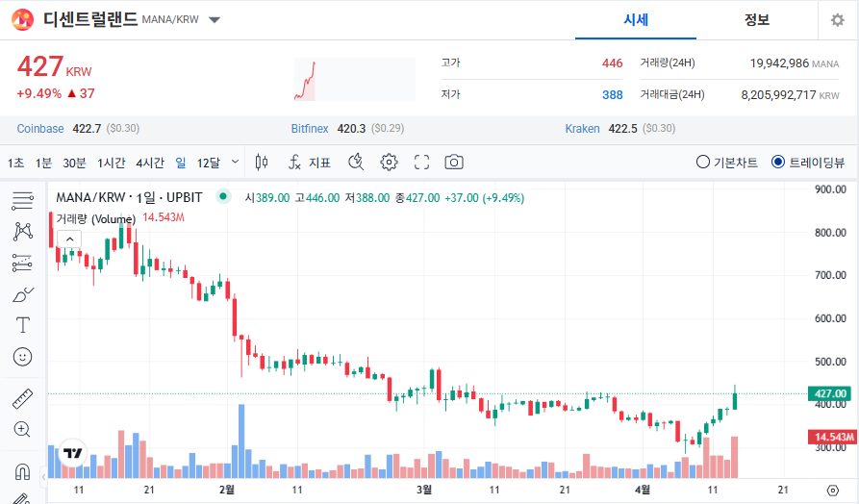Select the 트레이딩뷰 radio option
This screenshot has width=859, height=504.
click(x=808, y=163)
